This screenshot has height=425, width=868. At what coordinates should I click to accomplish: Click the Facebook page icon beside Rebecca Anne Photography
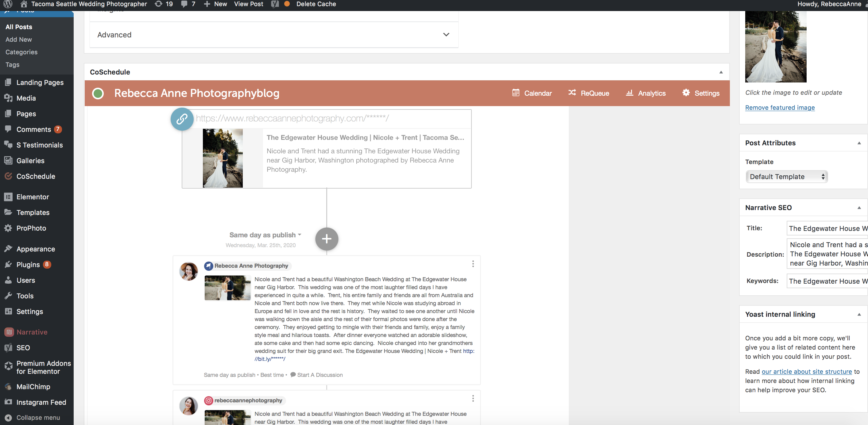[x=209, y=266]
